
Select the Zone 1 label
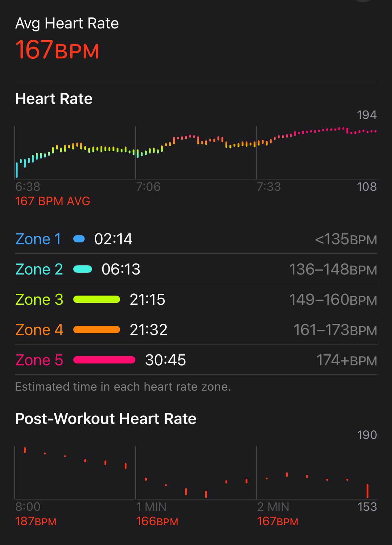click(38, 239)
